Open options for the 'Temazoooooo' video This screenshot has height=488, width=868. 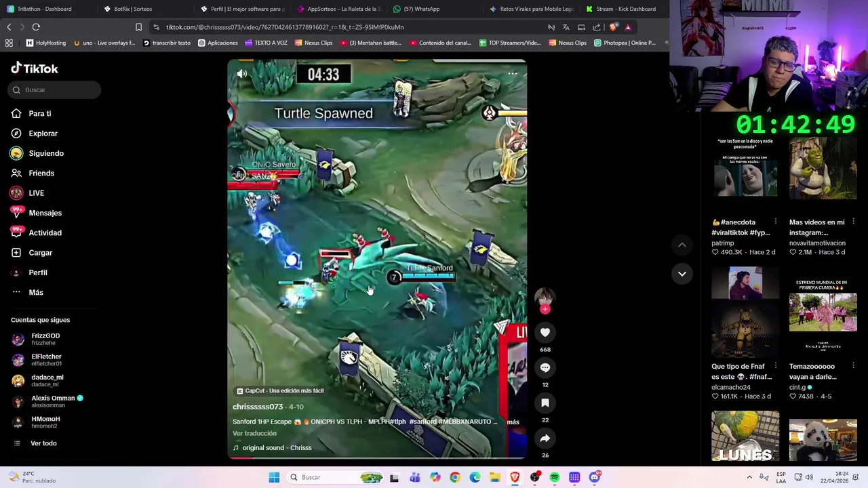pyautogui.click(x=853, y=366)
